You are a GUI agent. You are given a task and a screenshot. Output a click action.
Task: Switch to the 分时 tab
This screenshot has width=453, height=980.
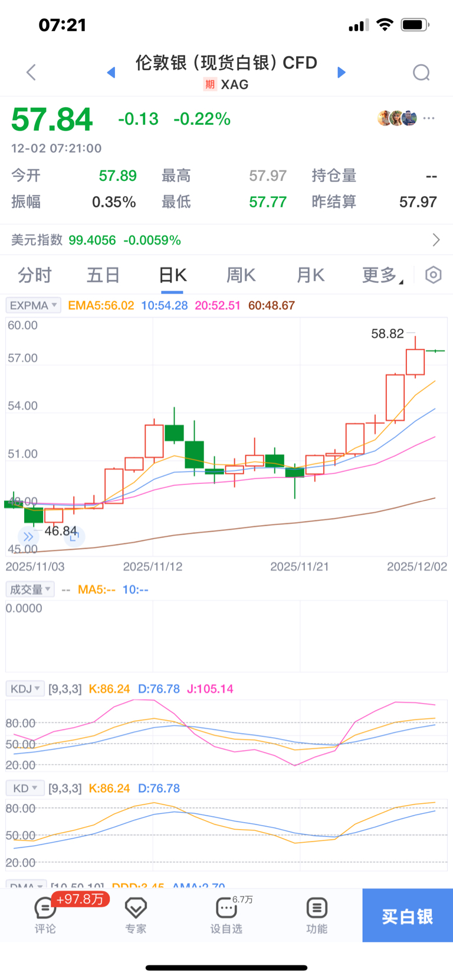tap(35, 275)
